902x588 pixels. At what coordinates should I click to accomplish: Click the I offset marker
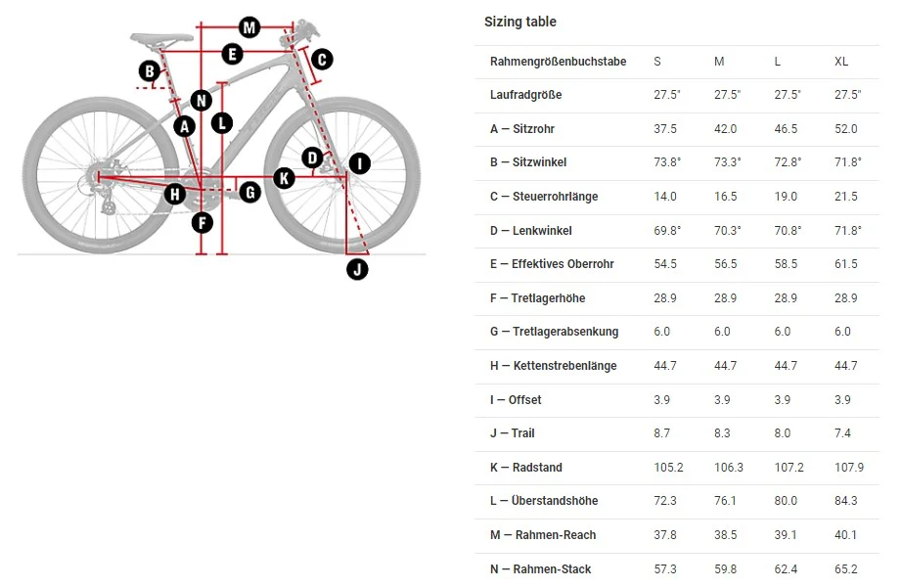tap(360, 163)
